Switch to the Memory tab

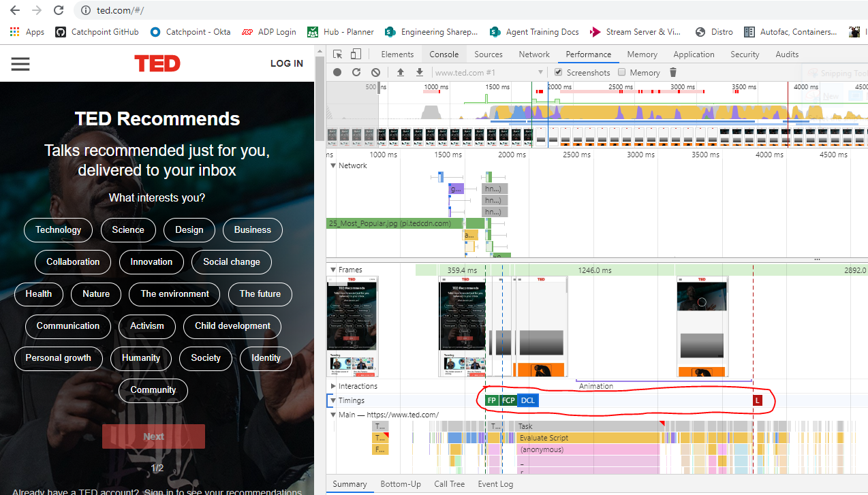pyautogui.click(x=642, y=54)
